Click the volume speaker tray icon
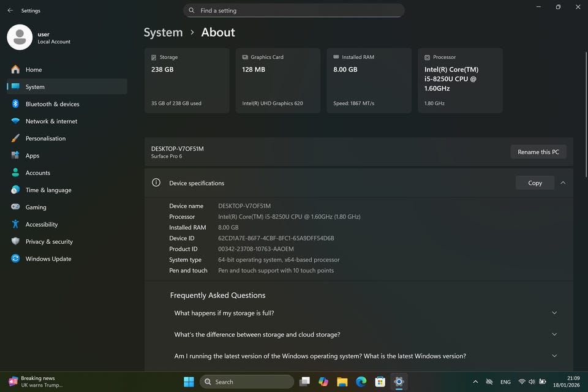This screenshot has height=392, width=588. (x=532, y=382)
